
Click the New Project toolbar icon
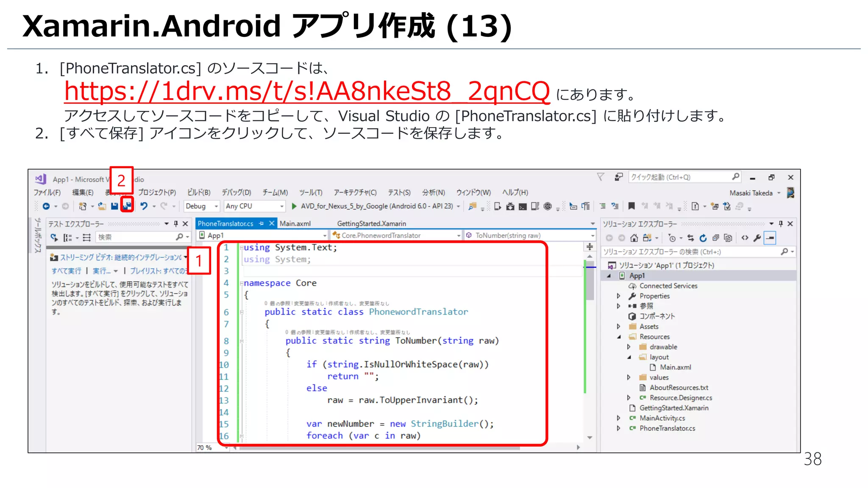(x=82, y=206)
